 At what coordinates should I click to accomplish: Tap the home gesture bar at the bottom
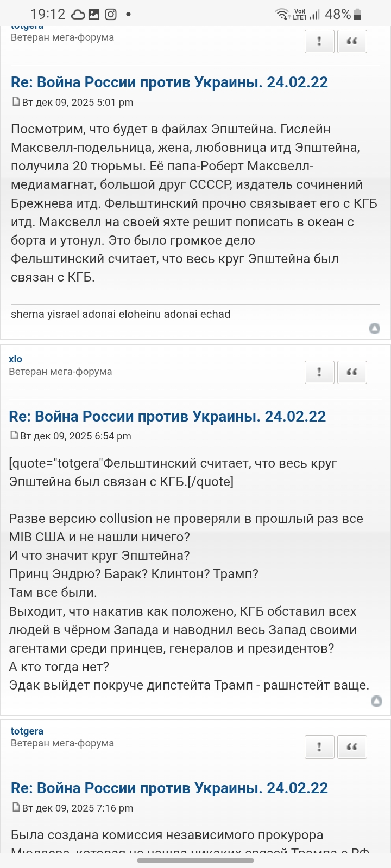195,860
